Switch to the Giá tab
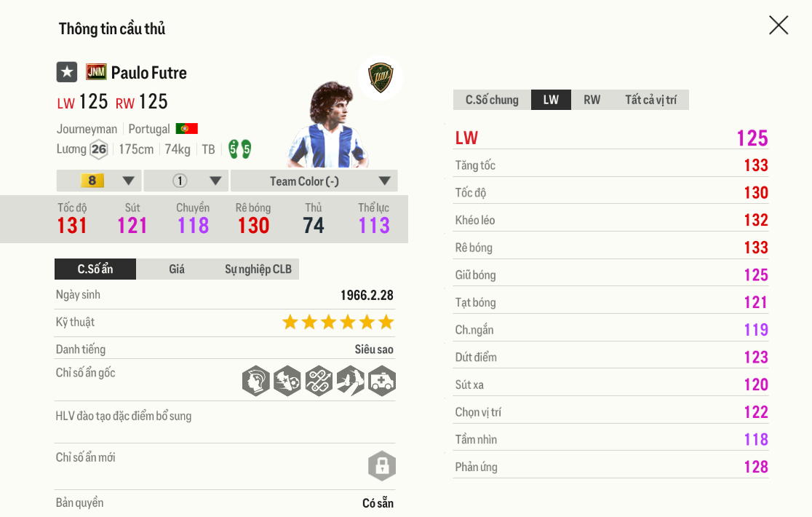Image resolution: width=812 pixels, height=517 pixels. (177, 269)
